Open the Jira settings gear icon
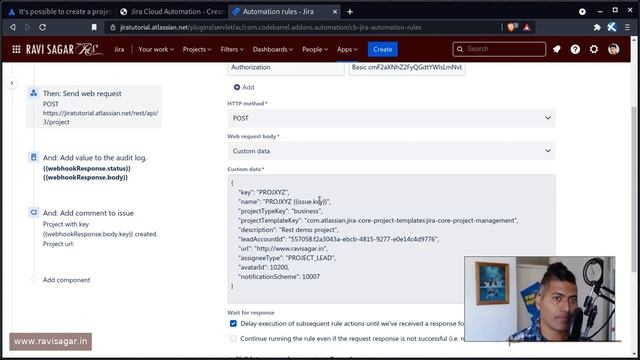 (594, 49)
